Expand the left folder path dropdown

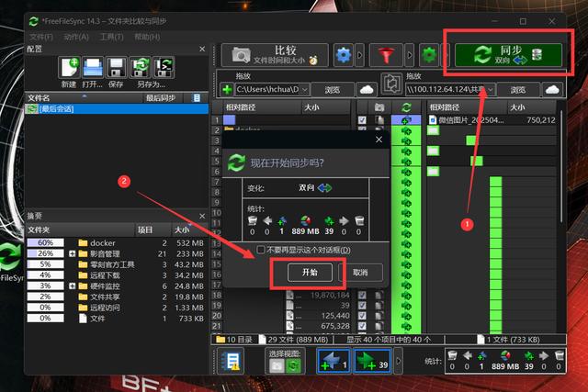[305, 90]
